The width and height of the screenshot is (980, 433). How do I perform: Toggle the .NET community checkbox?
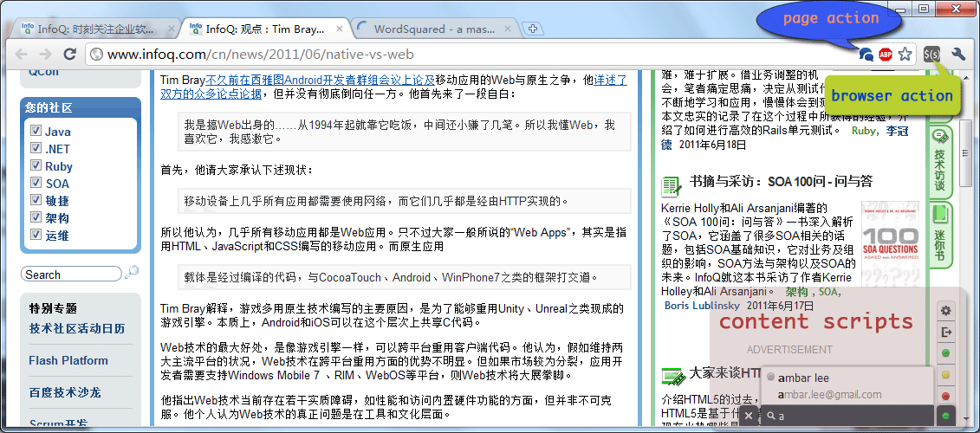[x=35, y=149]
